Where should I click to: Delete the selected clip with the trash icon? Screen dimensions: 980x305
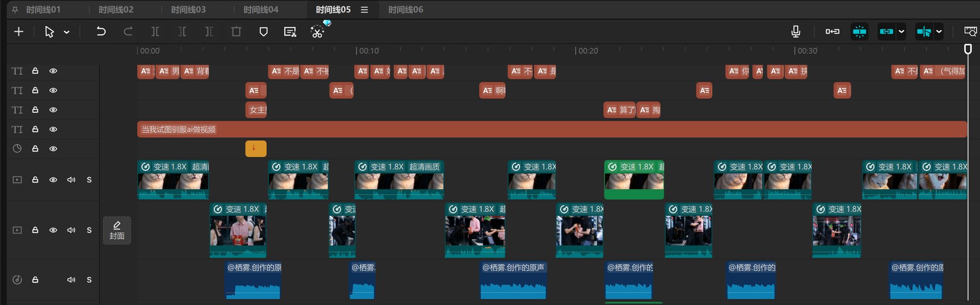point(236,32)
